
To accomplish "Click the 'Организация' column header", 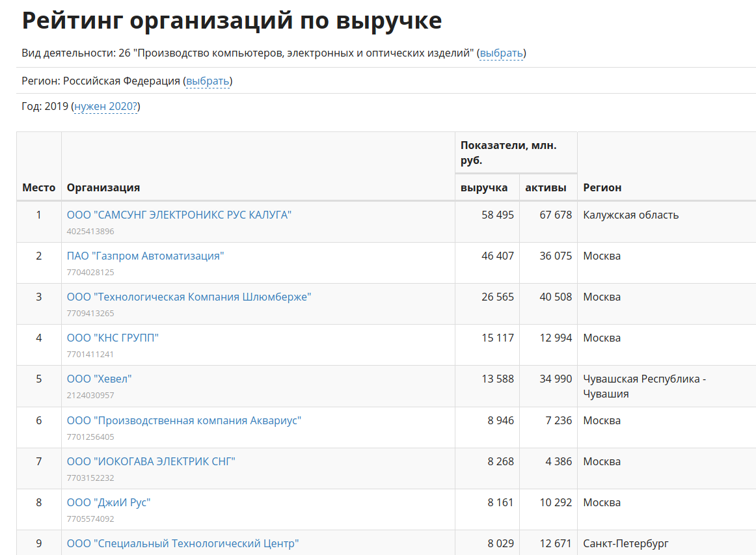I will [x=103, y=187].
